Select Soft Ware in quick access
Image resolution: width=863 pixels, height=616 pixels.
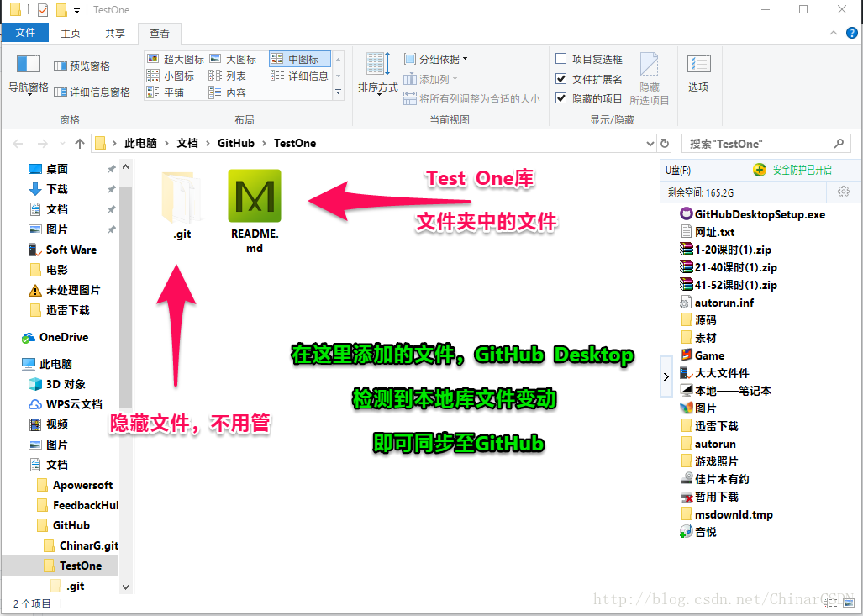pos(62,250)
